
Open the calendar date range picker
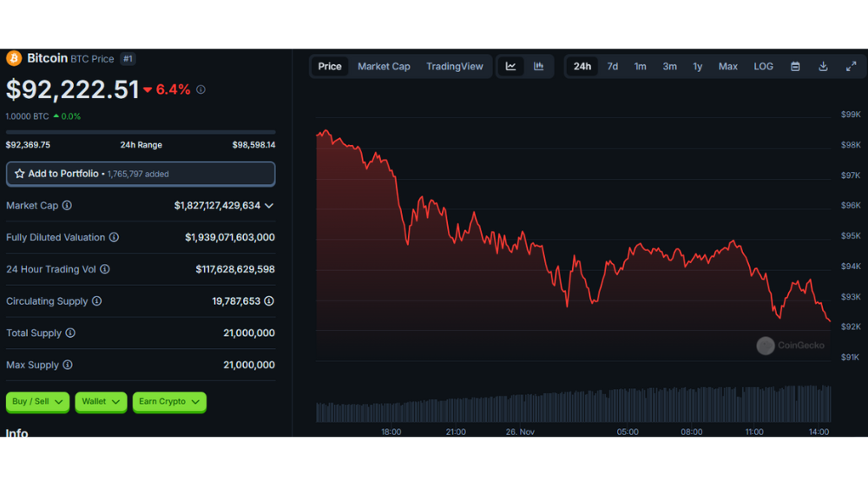(795, 67)
